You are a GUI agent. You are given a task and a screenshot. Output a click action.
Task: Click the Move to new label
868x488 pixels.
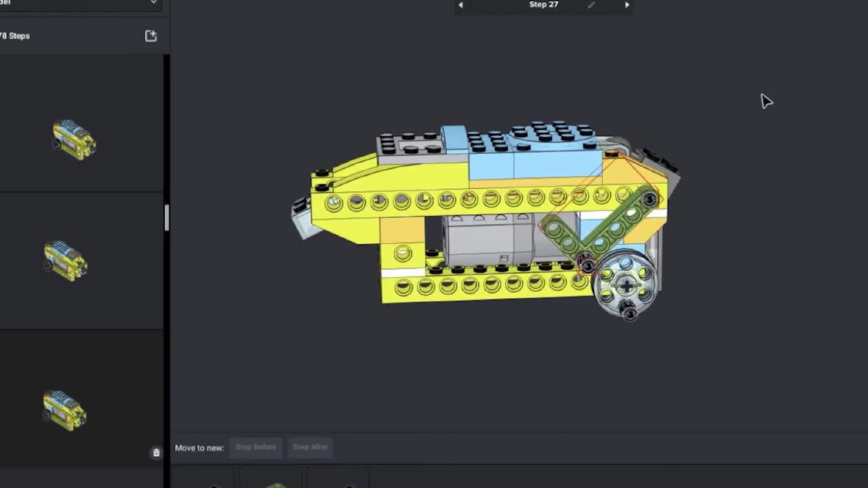coord(199,447)
